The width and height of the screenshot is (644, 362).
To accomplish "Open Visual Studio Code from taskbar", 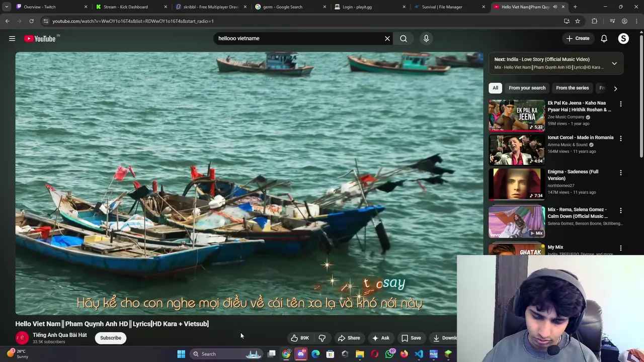I will pos(419,354).
